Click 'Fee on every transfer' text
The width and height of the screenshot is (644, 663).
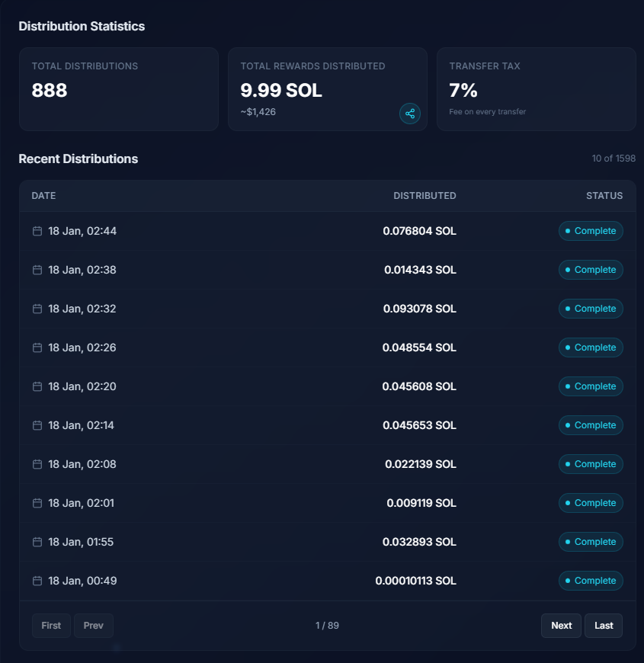coord(488,111)
